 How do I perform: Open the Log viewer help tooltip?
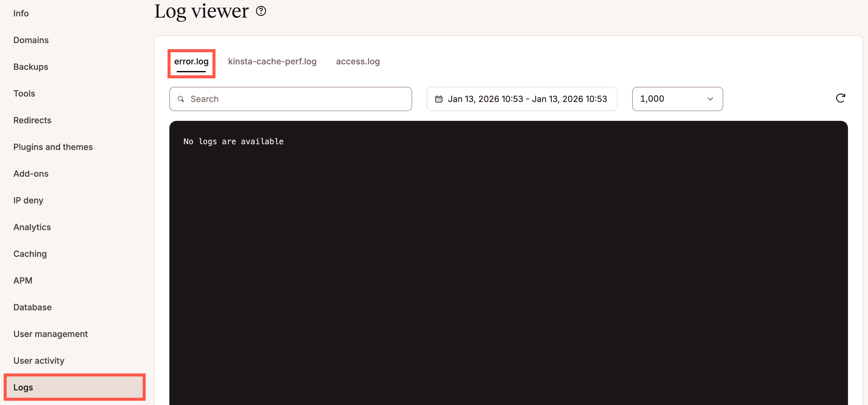pos(261,11)
